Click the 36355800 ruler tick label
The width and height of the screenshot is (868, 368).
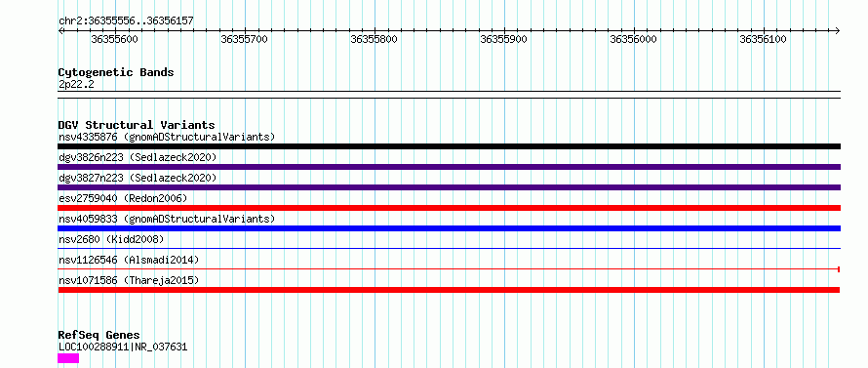pyautogui.click(x=375, y=39)
